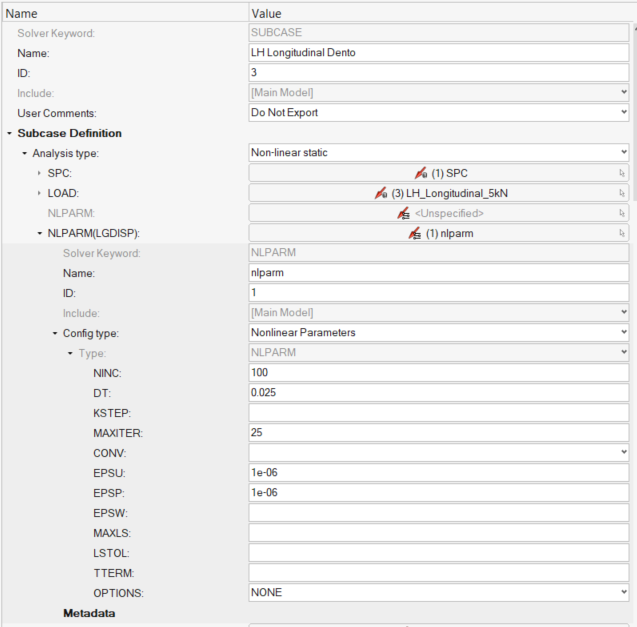
Task: Click the vertical scrollbar on the right
Action: (635, 114)
